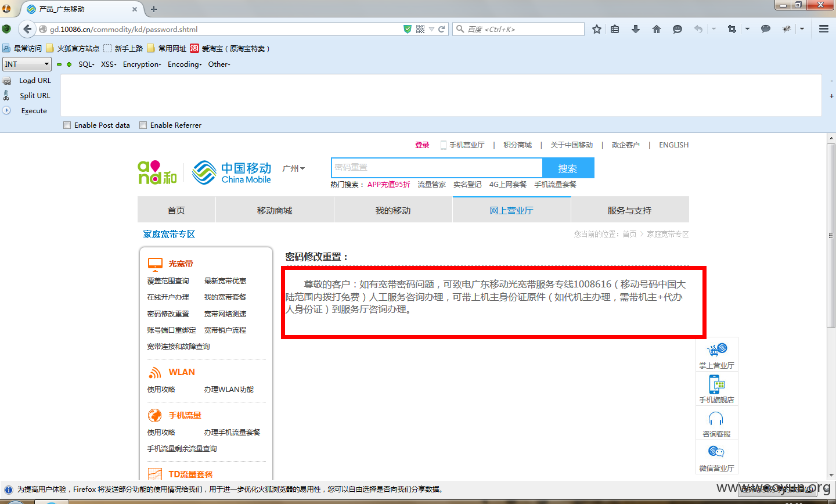Open the 办理WLAN功能 sidebar link
Screen dimensions: 836x504
(229, 390)
